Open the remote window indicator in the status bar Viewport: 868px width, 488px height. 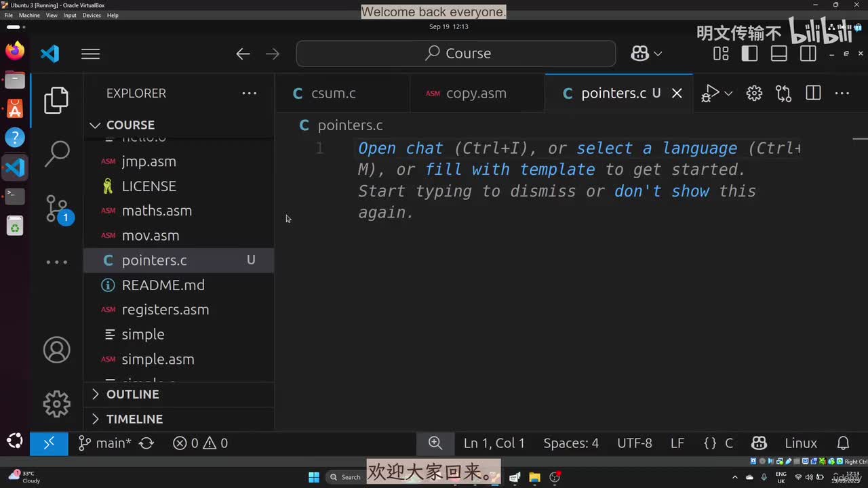[49, 443]
